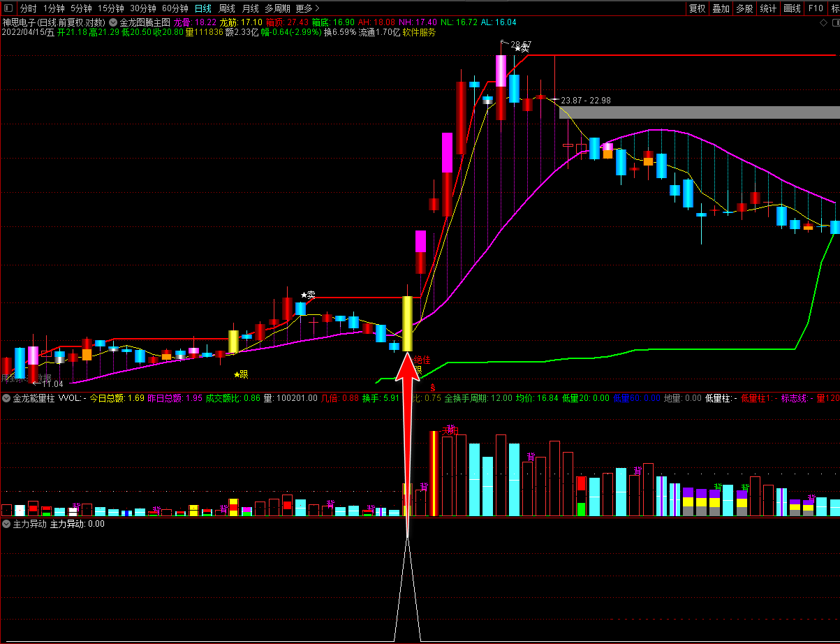The height and width of the screenshot is (644, 840).
Task: Expand the 金龙能量柱 indicator dropdown
Action: pos(7,398)
